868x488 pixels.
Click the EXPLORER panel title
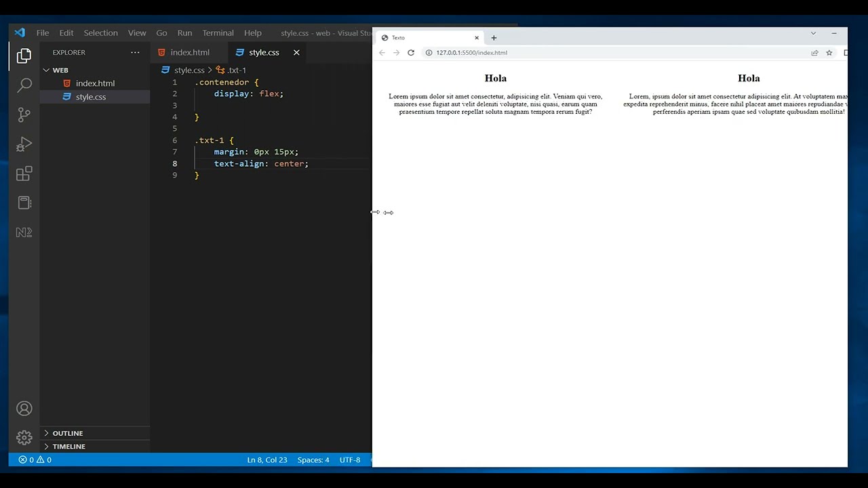point(69,52)
